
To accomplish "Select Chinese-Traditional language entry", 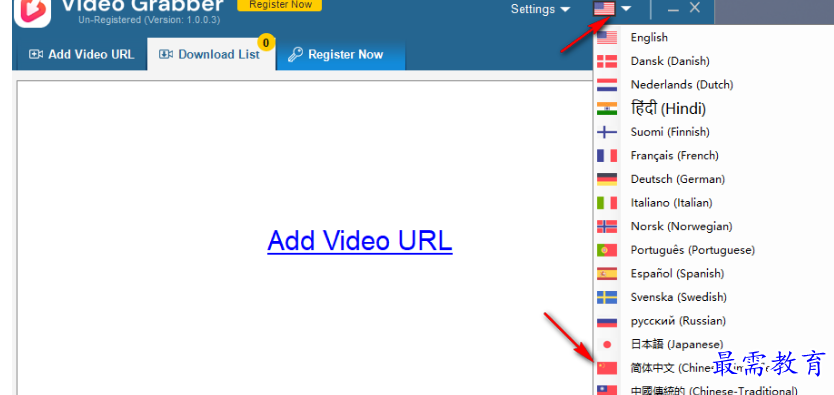I will point(714,389).
